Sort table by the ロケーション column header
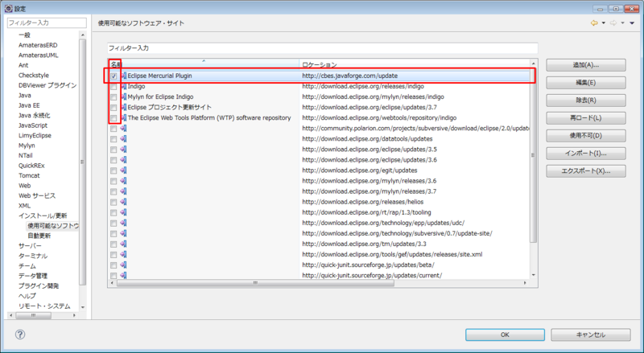The height and width of the screenshot is (353, 644). pos(415,64)
